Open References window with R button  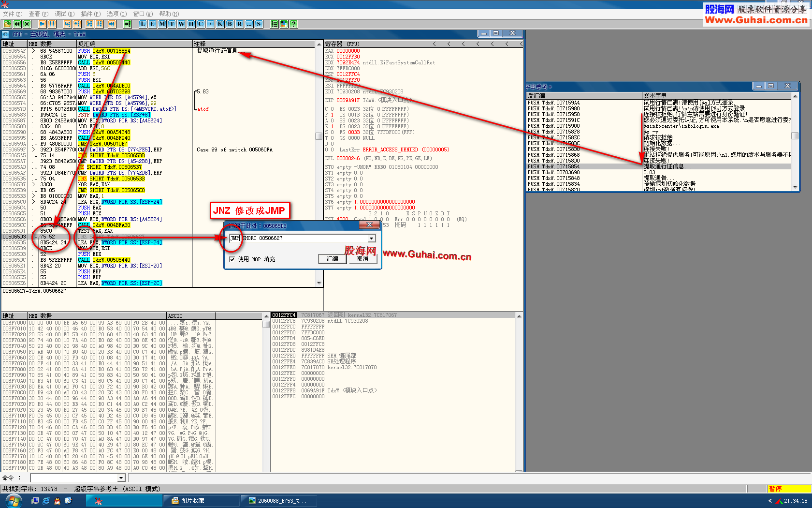pos(240,24)
